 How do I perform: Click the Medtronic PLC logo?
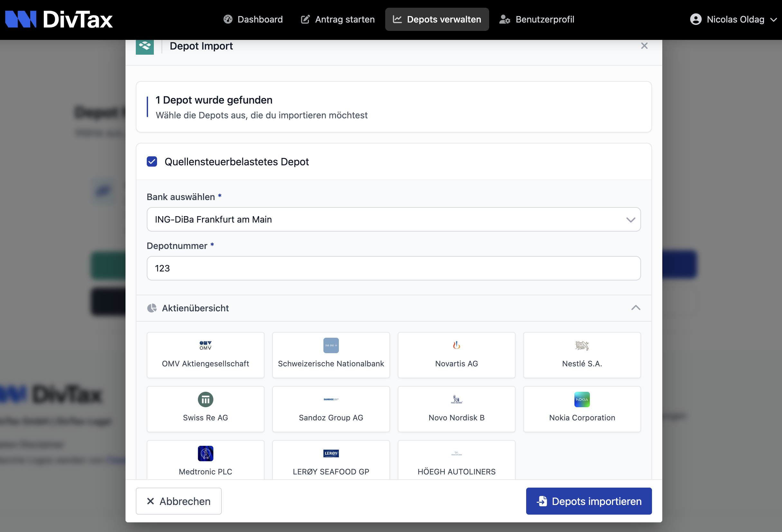(206, 453)
